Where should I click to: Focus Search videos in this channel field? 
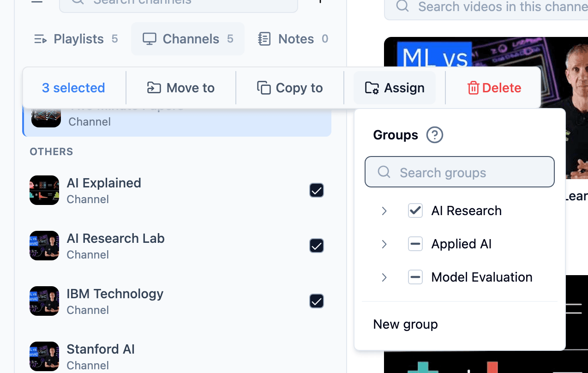click(x=486, y=7)
